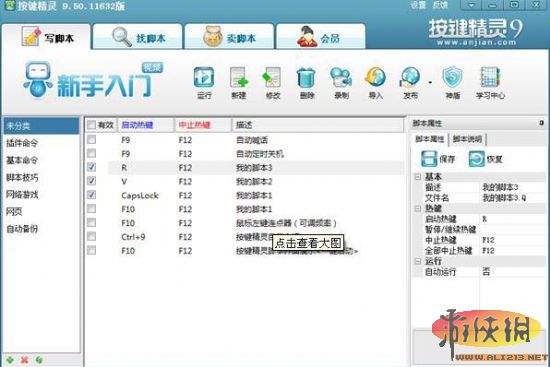550x367 pixels.
Task: Open the 自动运行 value 否 combo
Action: pos(512,272)
